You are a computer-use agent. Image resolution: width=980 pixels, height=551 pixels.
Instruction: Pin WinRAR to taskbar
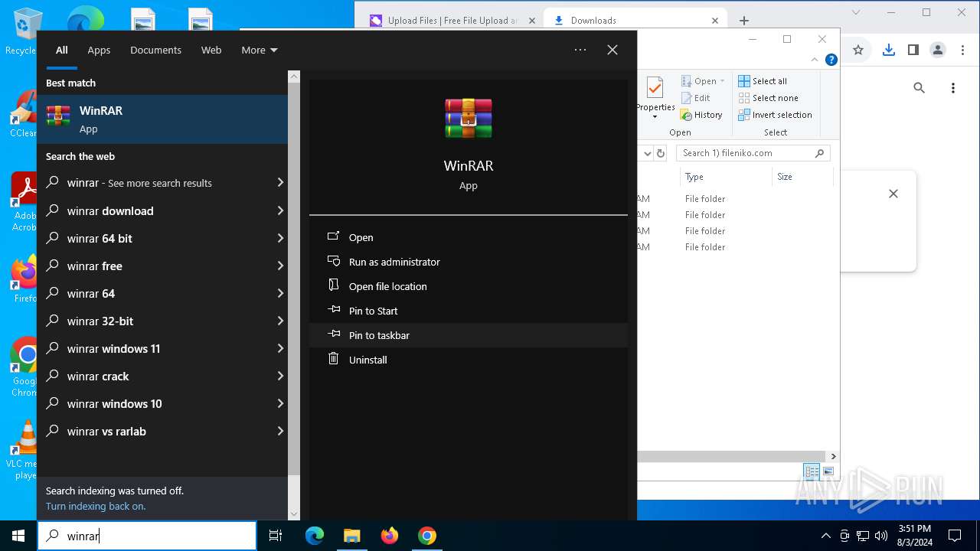[x=469, y=335]
